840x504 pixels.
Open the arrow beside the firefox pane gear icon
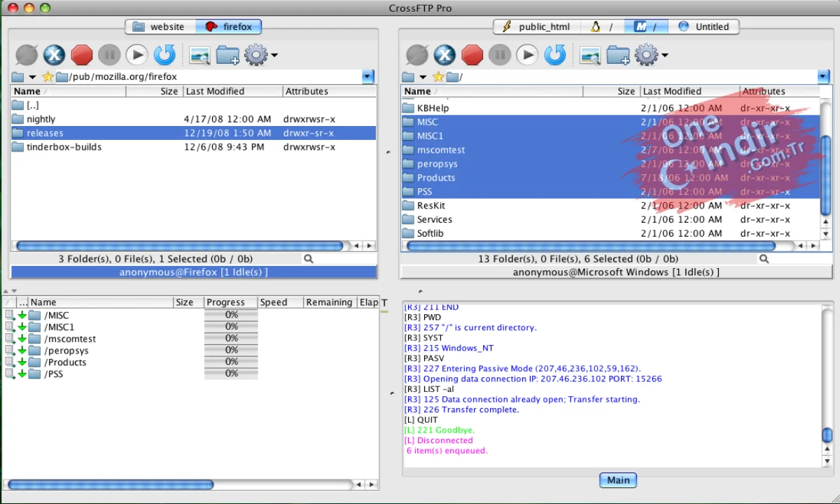point(274,55)
